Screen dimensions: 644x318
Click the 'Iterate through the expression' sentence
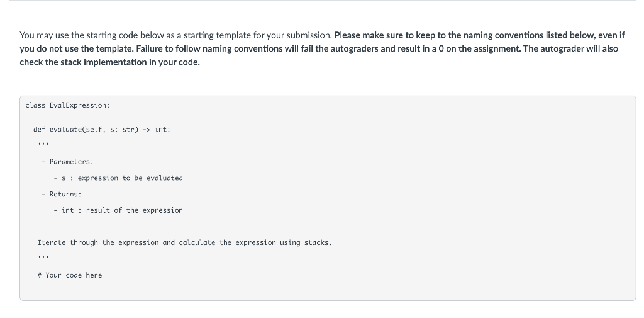click(184, 242)
